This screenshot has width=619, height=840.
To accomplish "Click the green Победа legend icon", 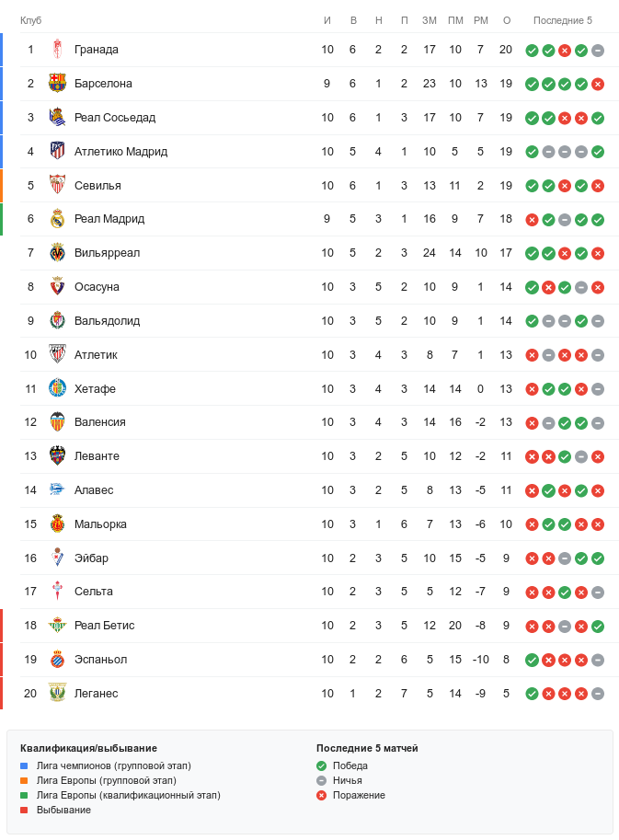I will (321, 765).
